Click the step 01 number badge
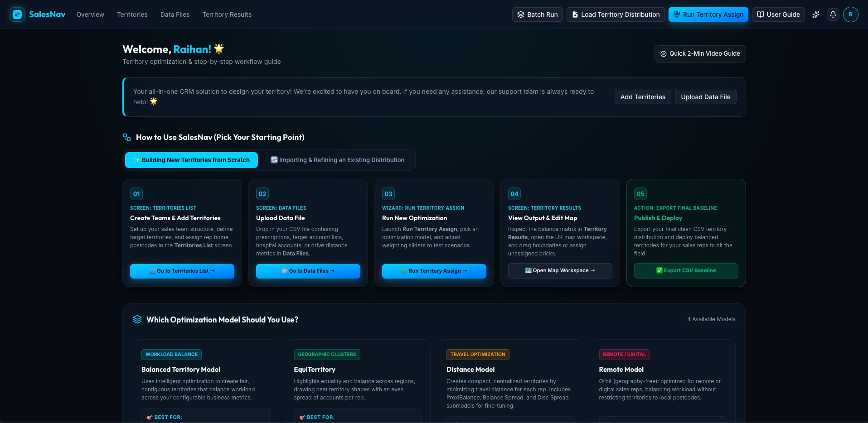 coord(136,194)
